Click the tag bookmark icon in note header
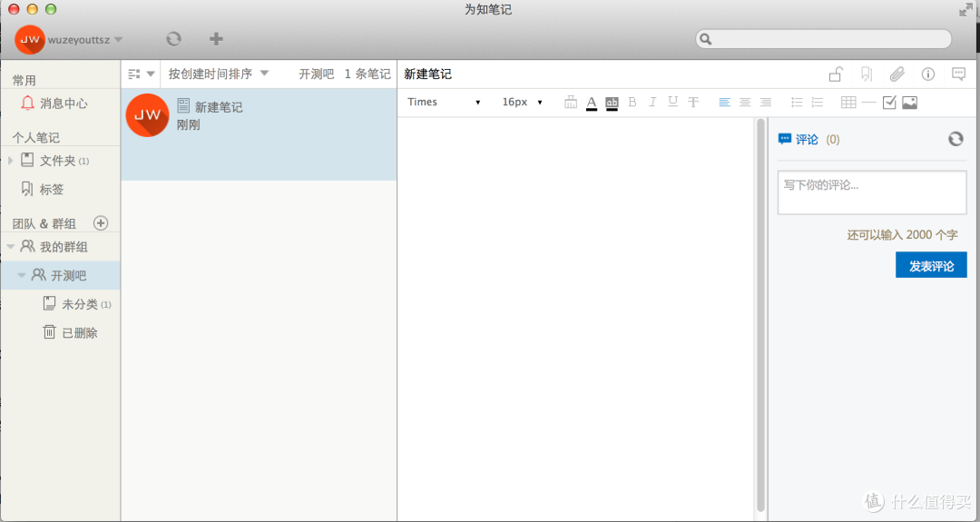The width and height of the screenshot is (980, 522). click(867, 74)
